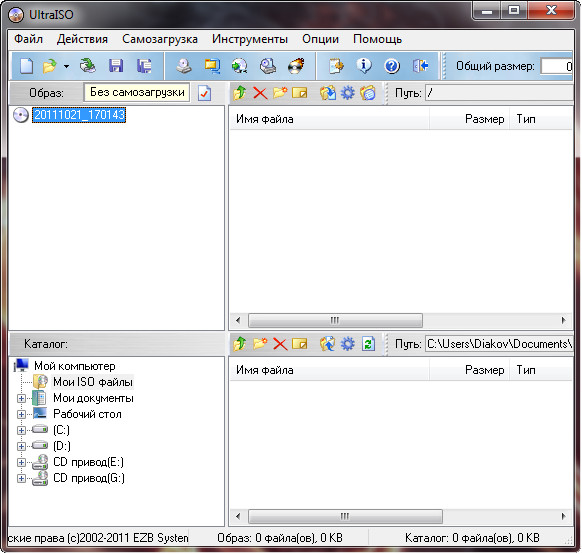The height and width of the screenshot is (554, 582).
Task: Select the Рабочий стол tree item
Action: [87, 414]
